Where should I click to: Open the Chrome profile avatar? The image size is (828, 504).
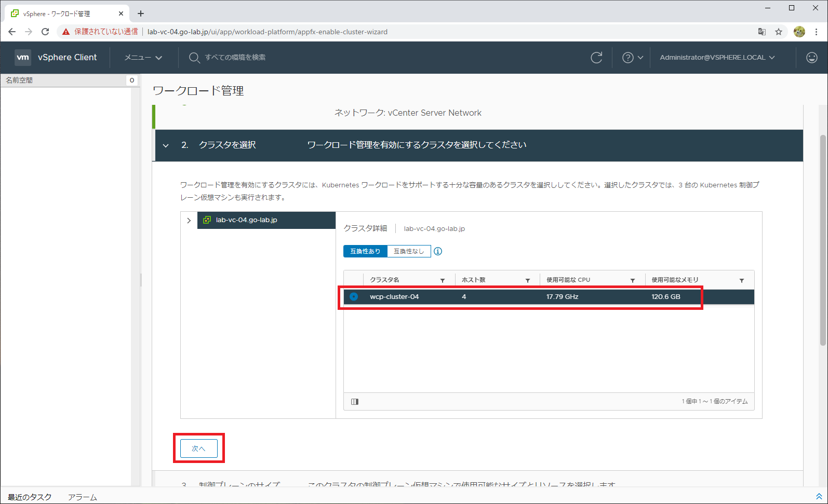pyautogui.click(x=799, y=32)
